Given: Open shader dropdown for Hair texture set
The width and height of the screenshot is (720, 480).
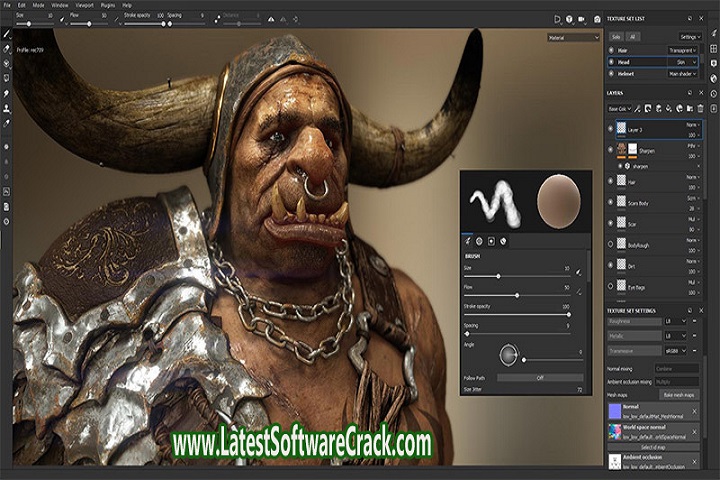Looking at the screenshot, I should 683,50.
